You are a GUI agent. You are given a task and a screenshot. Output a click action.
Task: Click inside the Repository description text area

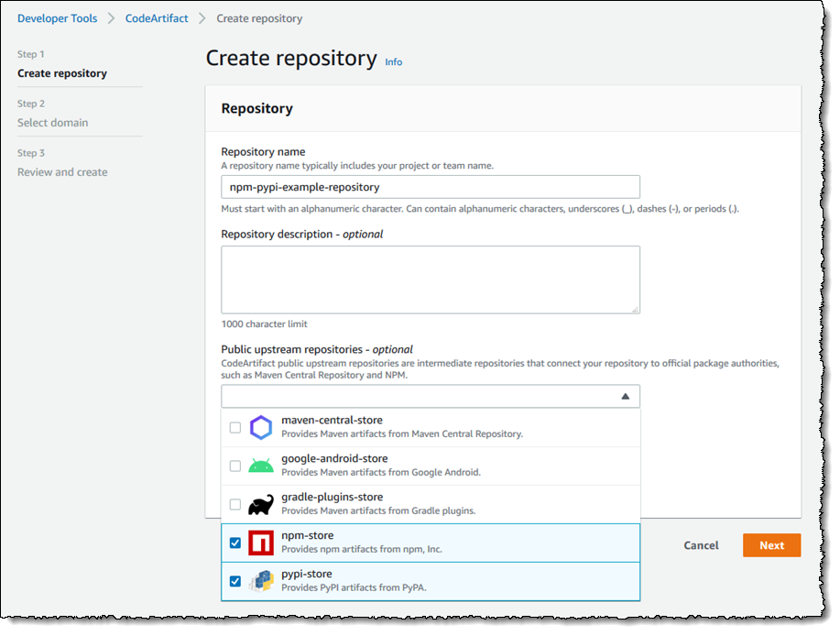[431, 280]
